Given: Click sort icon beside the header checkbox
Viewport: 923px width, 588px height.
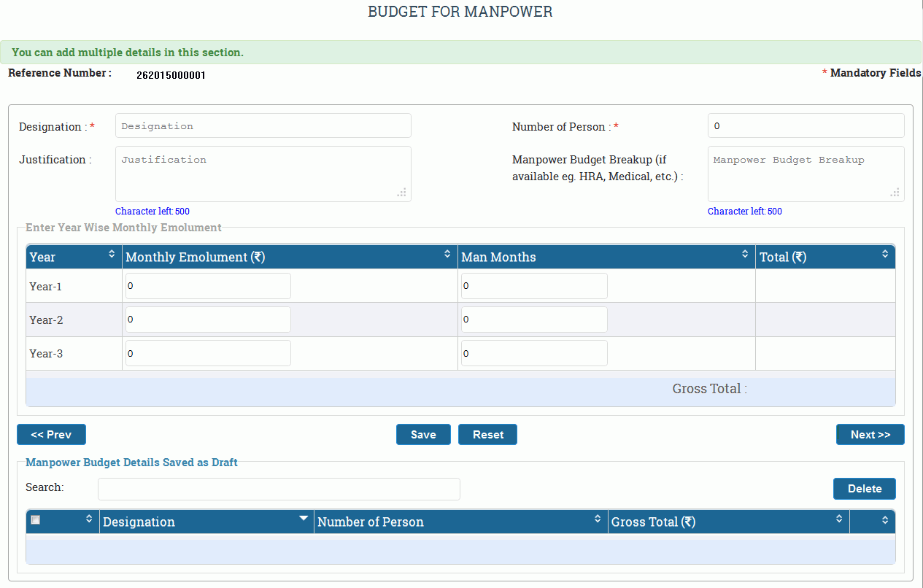Looking at the screenshot, I should (89, 519).
